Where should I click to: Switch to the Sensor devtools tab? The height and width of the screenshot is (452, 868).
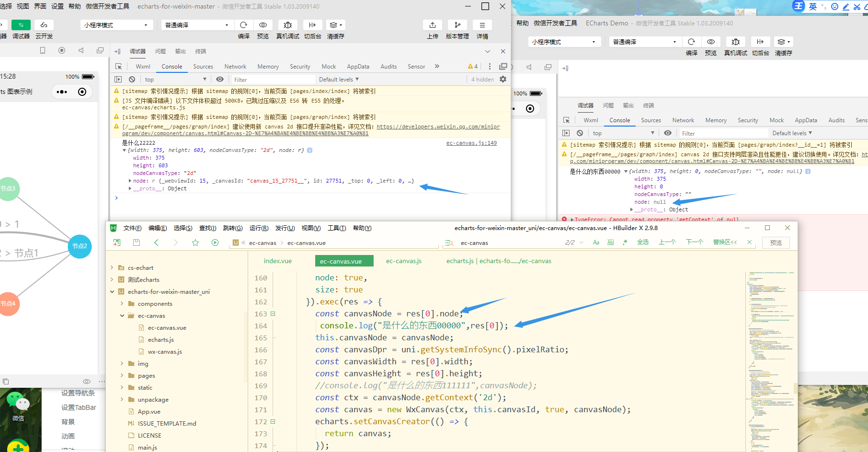pos(416,67)
